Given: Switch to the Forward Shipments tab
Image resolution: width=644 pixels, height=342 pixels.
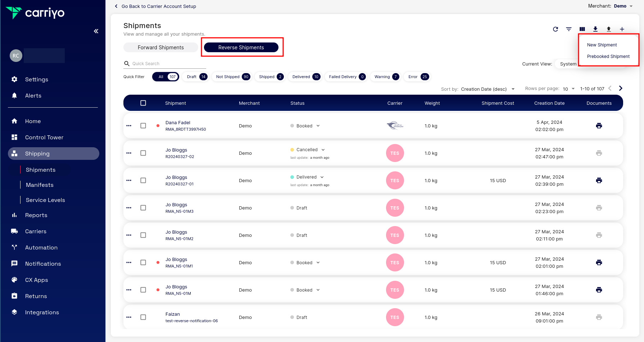Looking at the screenshot, I should pos(160,47).
